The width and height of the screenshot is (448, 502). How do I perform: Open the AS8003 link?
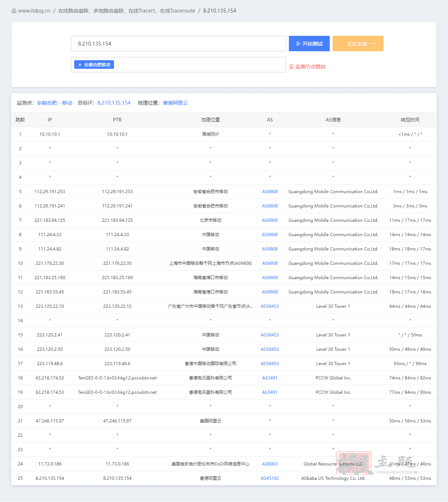pyautogui.click(x=270, y=464)
